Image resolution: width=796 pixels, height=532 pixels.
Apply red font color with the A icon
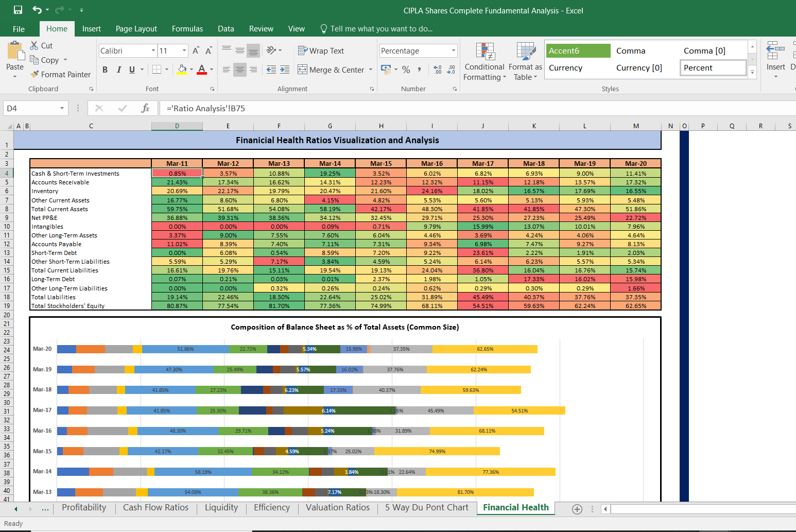pos(202,70)
